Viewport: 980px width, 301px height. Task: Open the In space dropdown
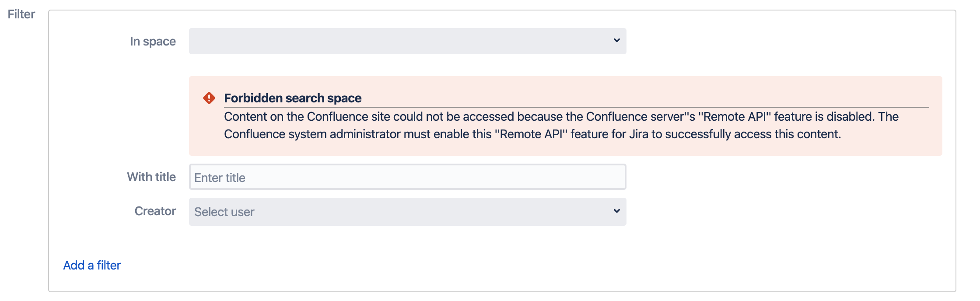click(407, 41)
